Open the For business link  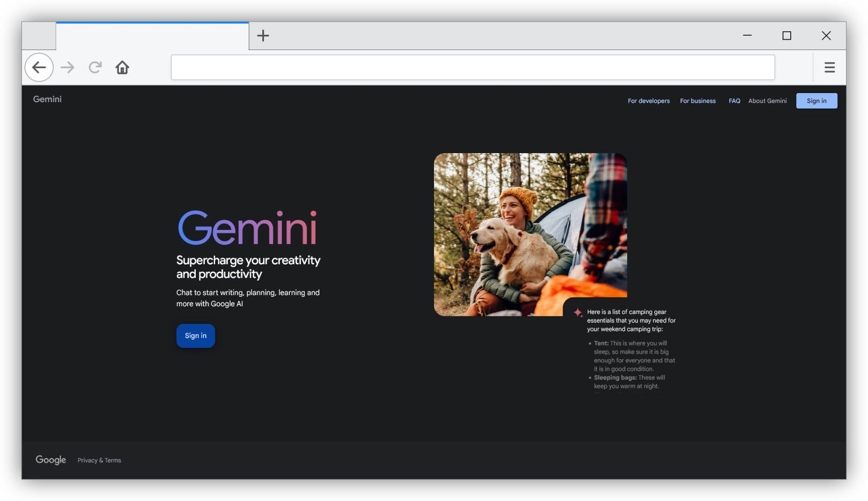698,101
